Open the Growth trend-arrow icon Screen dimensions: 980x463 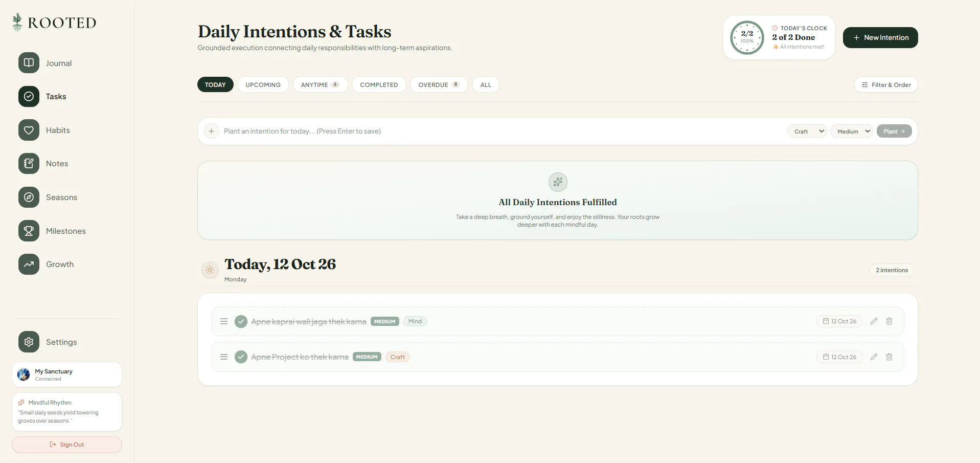29,264
